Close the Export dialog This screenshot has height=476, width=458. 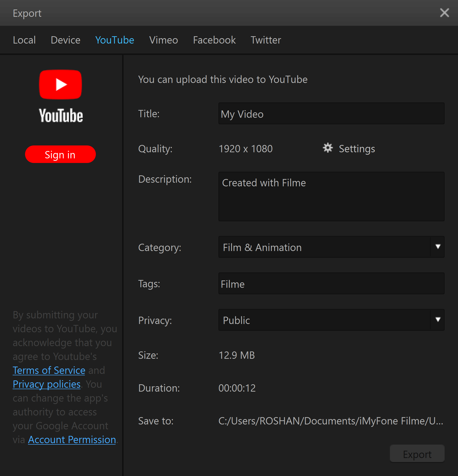point(444,13)
